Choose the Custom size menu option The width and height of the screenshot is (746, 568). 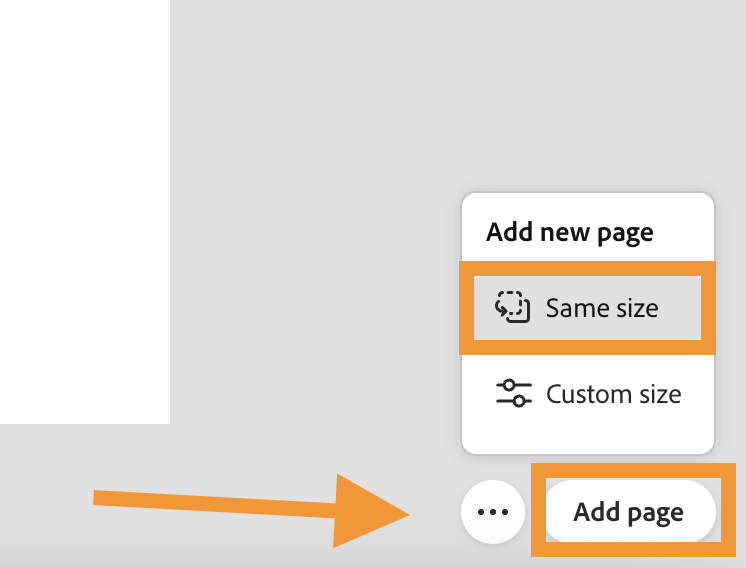pyautogui.click(x=588, y=393)
